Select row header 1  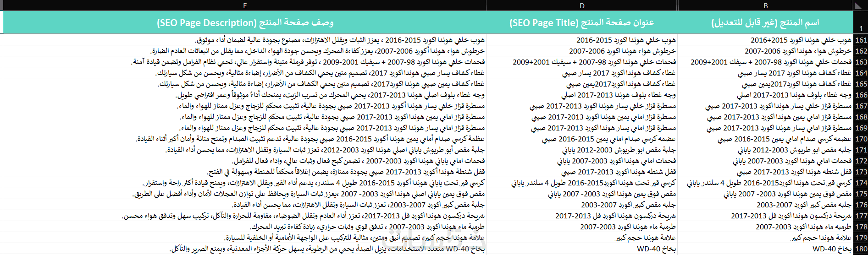click(860, 22)
